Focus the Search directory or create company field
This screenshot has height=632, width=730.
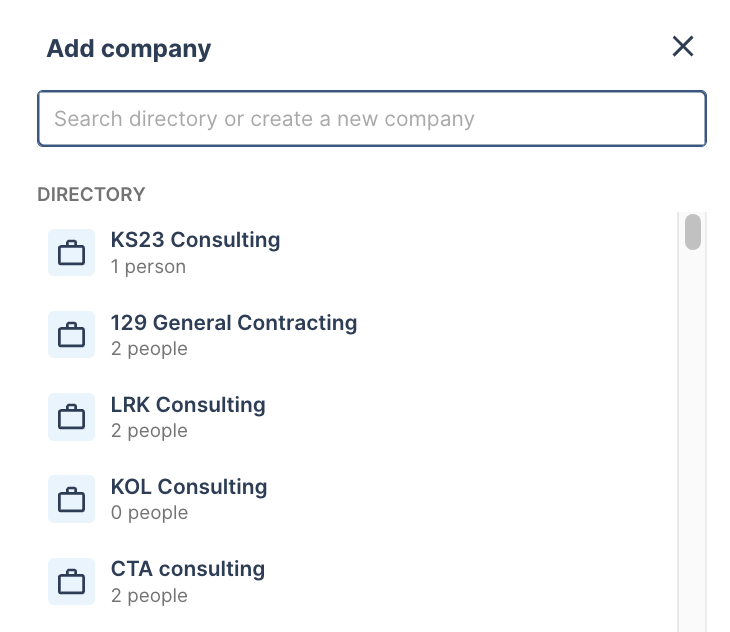372,119
